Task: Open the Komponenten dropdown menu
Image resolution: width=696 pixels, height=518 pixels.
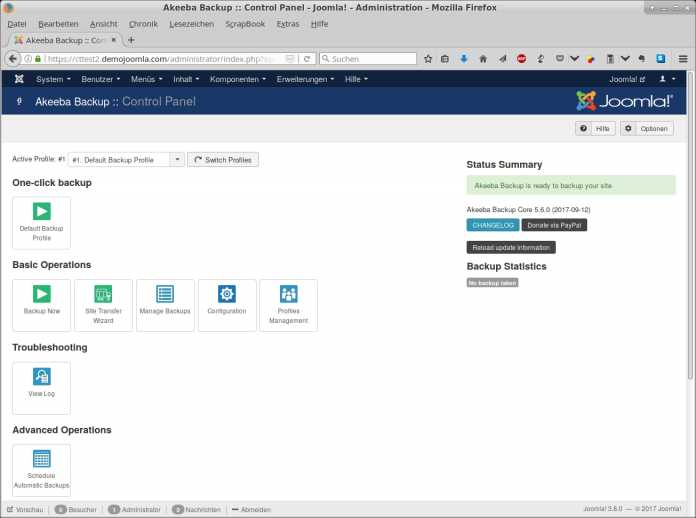Action: [x=243, y=79]
